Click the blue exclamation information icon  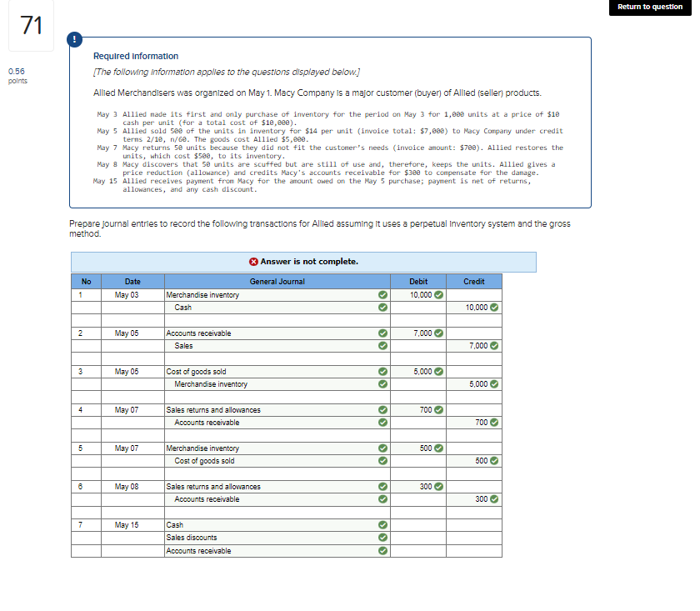tap(76, 38)
